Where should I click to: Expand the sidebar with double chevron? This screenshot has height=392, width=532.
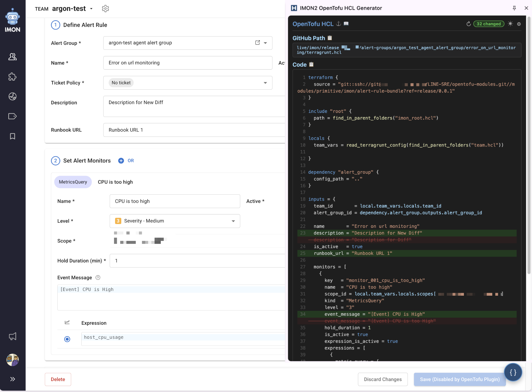(12, 379)
